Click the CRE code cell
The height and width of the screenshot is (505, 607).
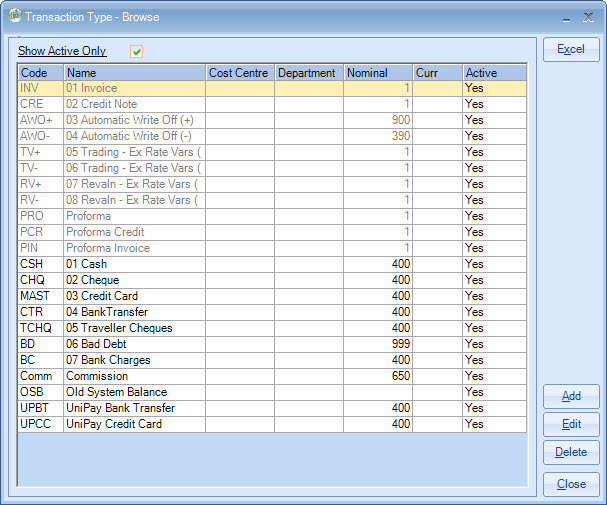[x=41, y=104]
